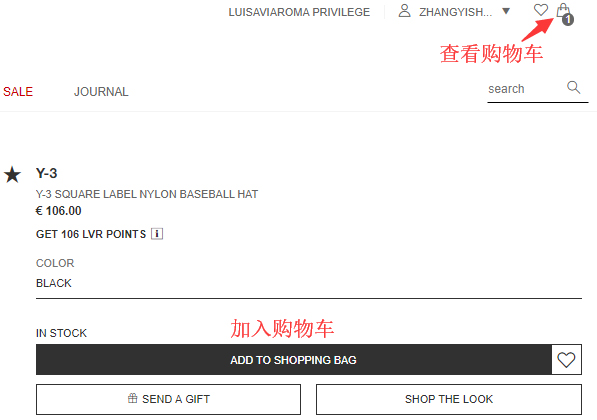Screen dimensions: 597x420
Task: Open the ZHANGYISH... account menu
Action: click(455, 12)
